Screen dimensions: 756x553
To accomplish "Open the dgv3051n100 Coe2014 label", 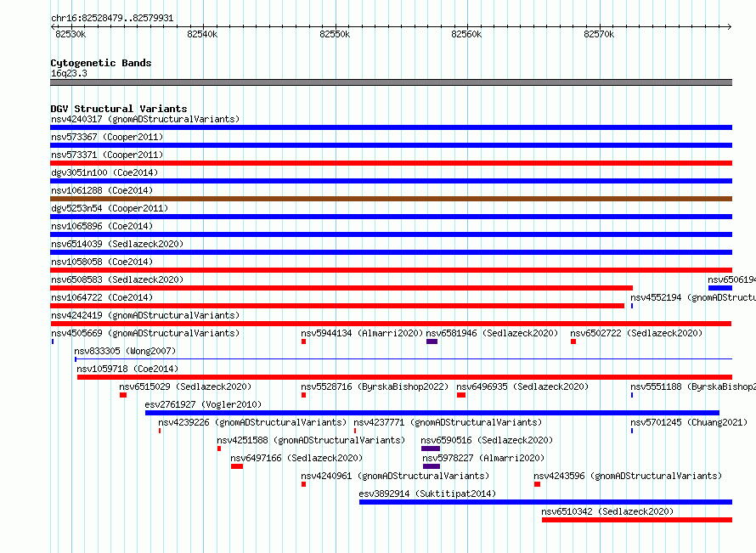I will [104, 172].
